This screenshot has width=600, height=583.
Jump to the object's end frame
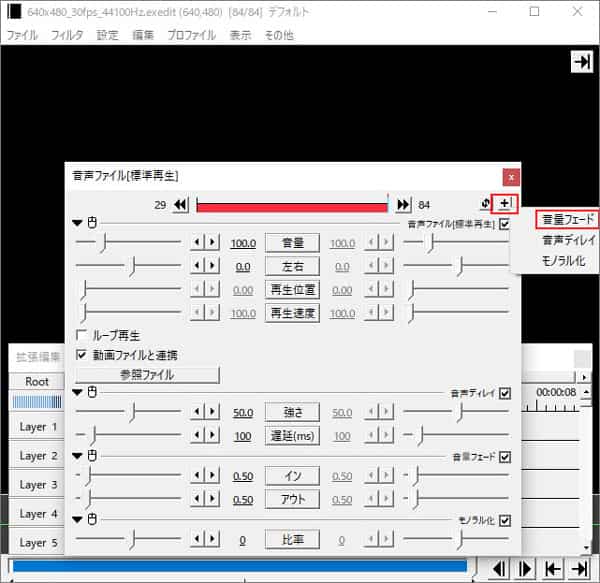point(403,205)
